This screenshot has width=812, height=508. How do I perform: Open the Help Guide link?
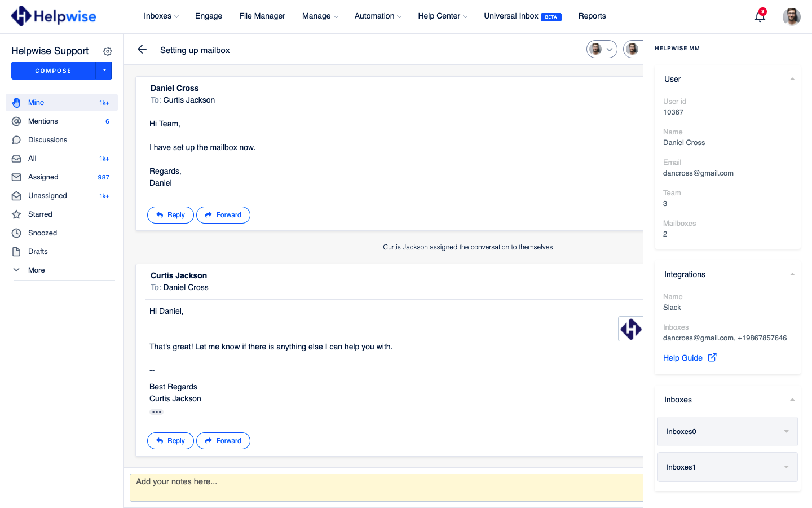coord(683,358)
